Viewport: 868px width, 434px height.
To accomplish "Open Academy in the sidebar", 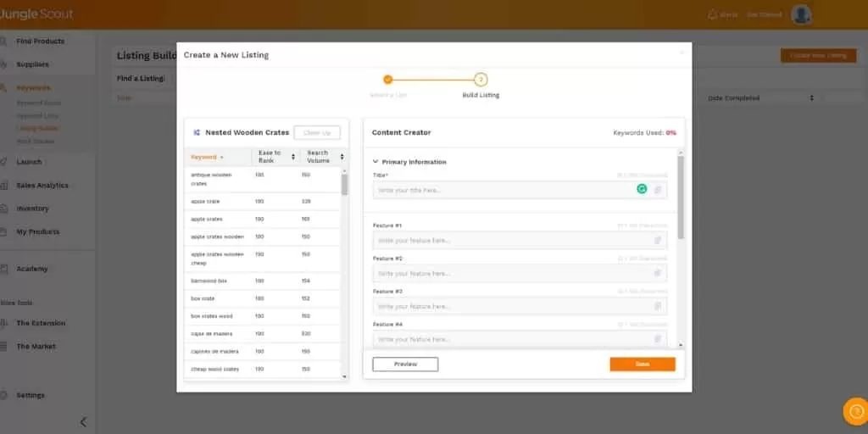I will click(31, 269).
